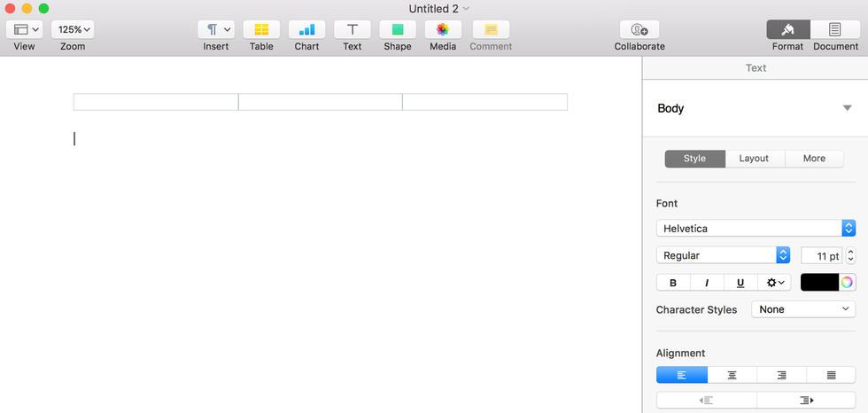Viewport: 868px width, 413px height.
Task: Insert a Table from the toolbar
Action: [x=261, y=29]
